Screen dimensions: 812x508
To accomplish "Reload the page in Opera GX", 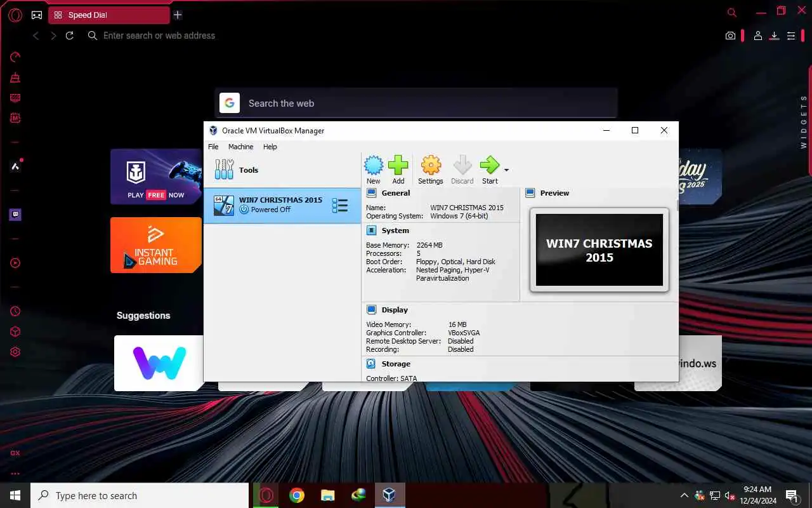I will [70, 36].
